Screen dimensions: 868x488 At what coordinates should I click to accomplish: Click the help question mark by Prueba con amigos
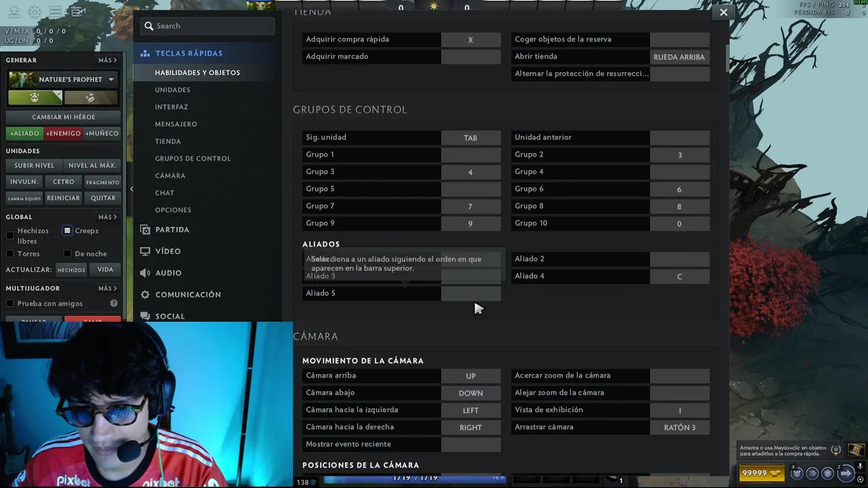[x=114, y=304]
